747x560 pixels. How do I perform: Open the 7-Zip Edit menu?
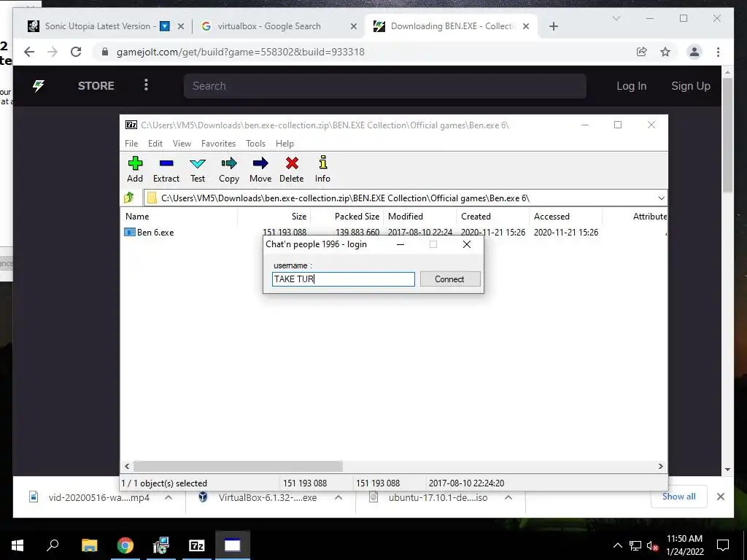[155, 144]
